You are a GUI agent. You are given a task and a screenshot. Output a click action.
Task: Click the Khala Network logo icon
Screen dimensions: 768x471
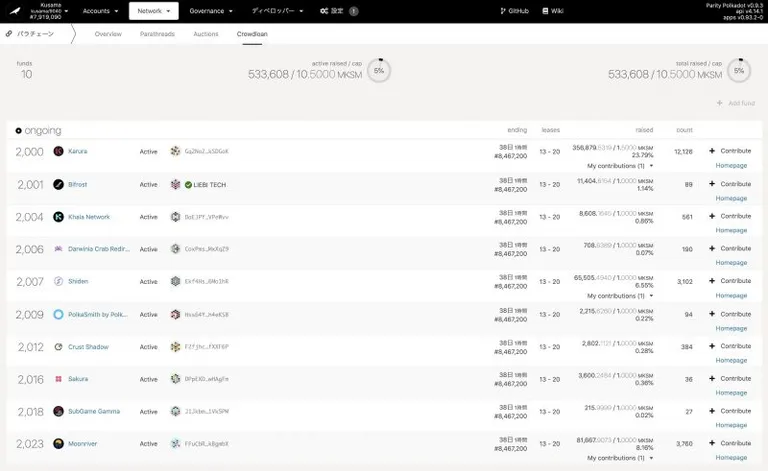58,217
